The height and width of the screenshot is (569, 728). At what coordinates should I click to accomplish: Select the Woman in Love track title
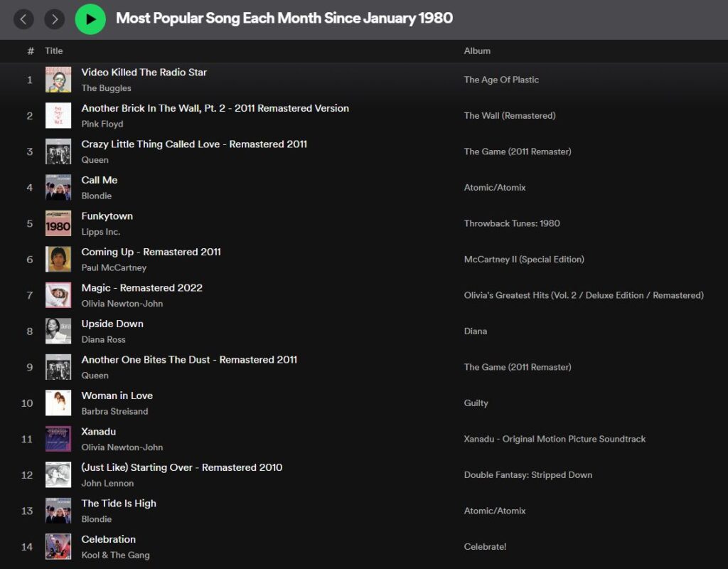point(117,395)
